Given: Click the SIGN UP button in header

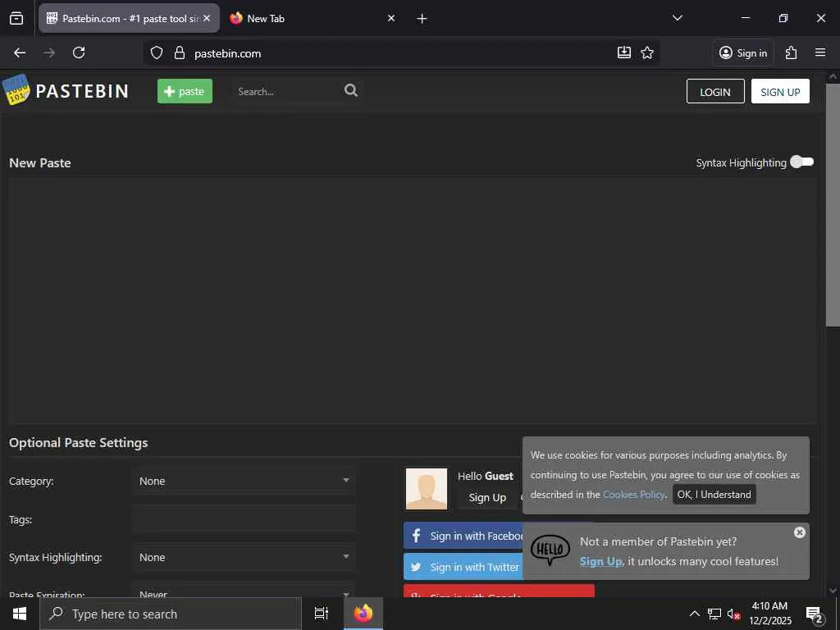Looking at the screenshot, I should click(780, 92).
